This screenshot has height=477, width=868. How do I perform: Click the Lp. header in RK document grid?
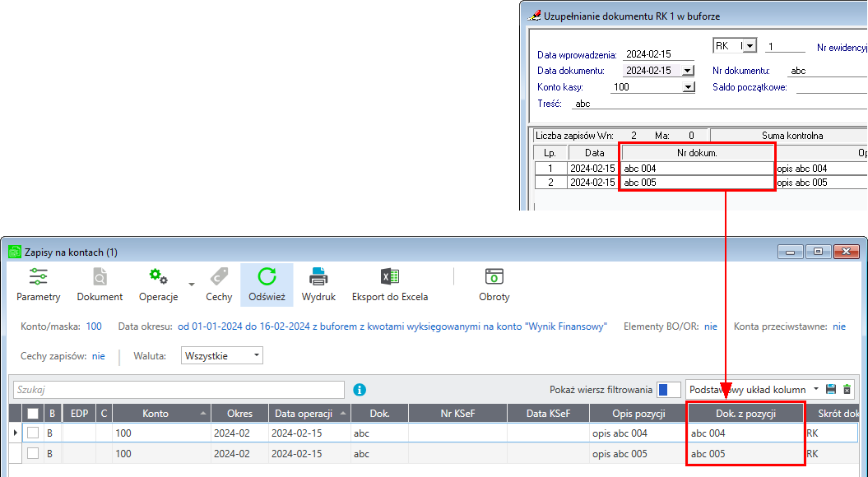point(550,153)
